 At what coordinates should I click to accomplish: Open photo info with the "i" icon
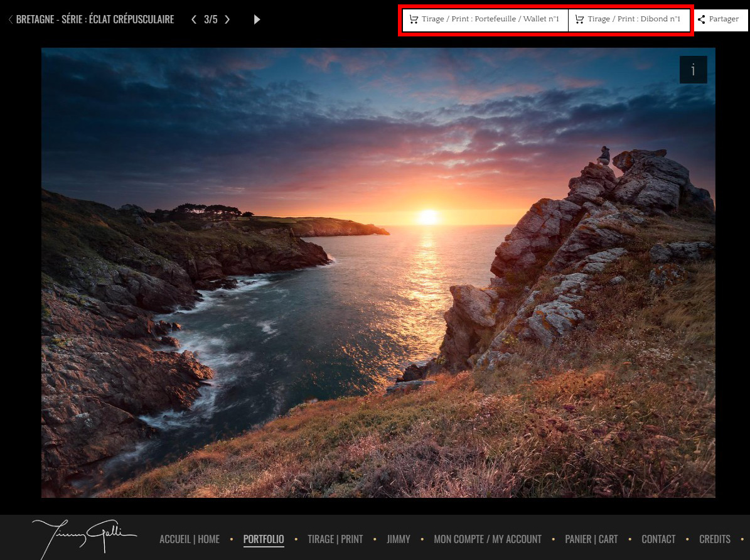click(x=693, y=70)
